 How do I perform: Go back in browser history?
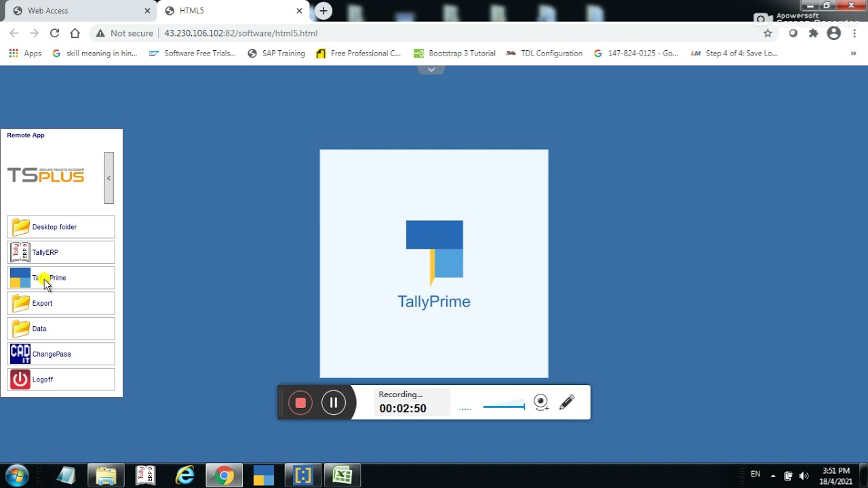pos(14,33)
